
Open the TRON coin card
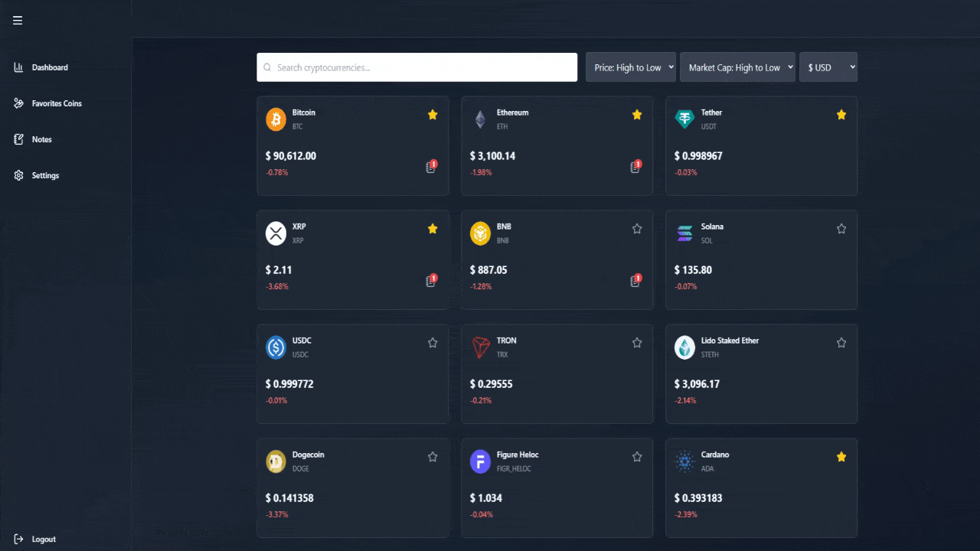557,373
